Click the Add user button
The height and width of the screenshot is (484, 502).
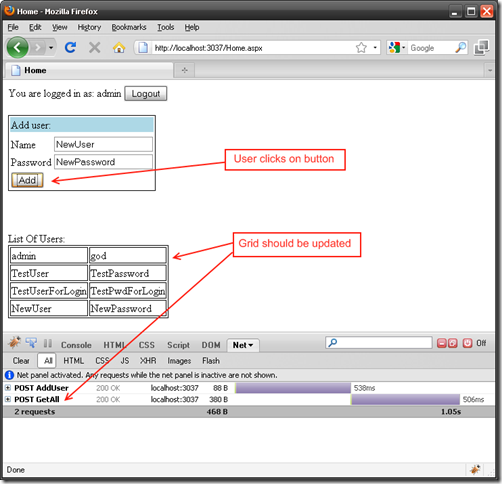point(27,180)
